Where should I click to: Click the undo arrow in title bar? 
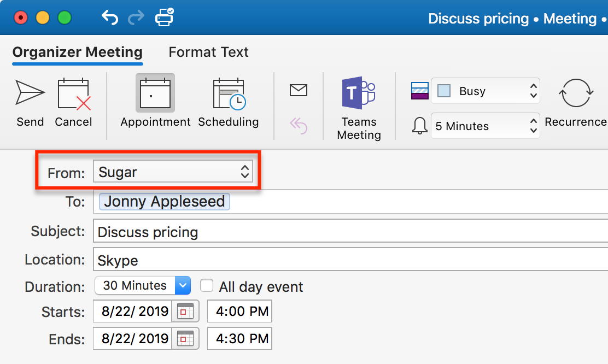pos(110,18)
